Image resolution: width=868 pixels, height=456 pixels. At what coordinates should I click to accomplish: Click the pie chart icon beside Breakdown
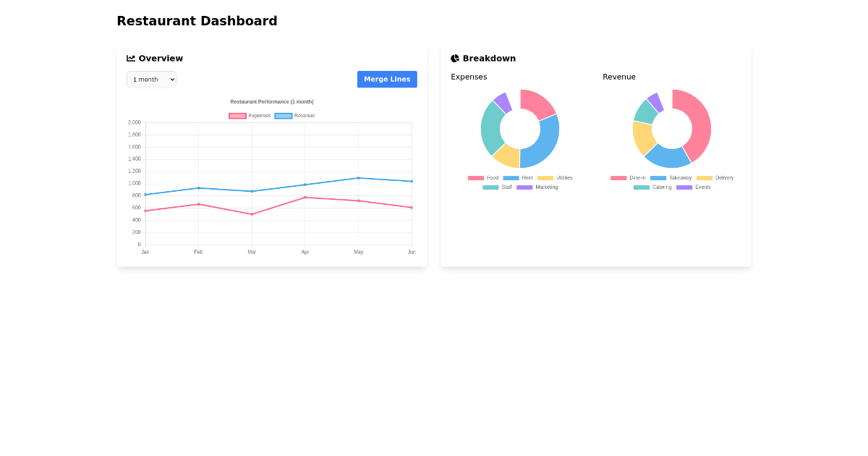point(455,58)
